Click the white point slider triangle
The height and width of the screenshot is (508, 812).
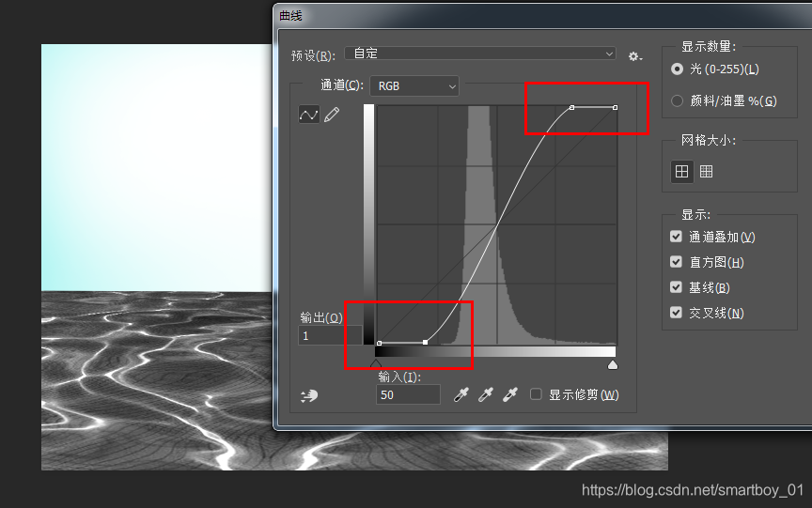coord(613,365)
